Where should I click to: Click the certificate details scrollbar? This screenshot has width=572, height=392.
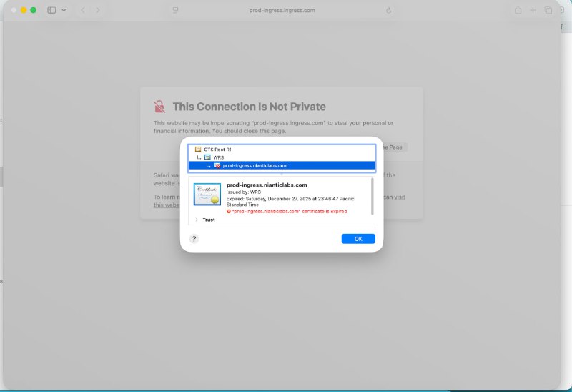coord(372,196)
